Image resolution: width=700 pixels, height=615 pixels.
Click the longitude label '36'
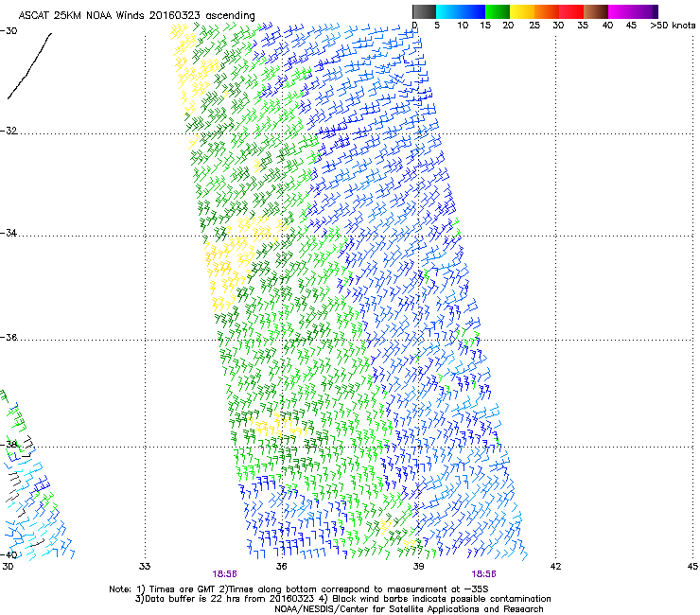281,567
